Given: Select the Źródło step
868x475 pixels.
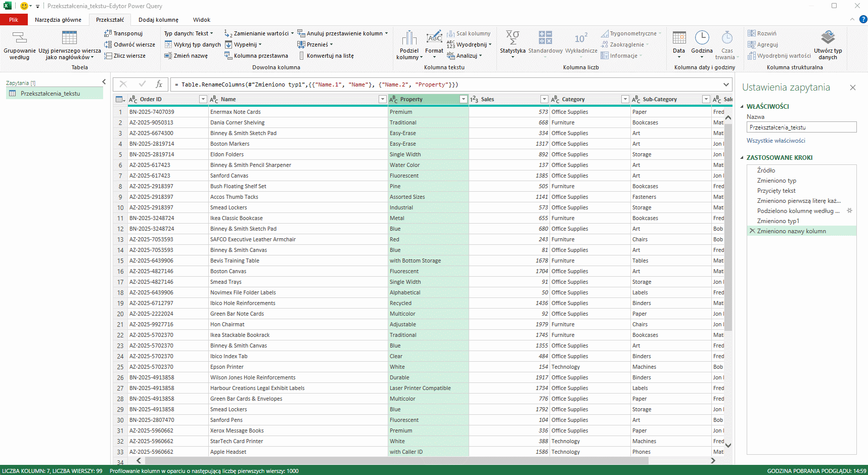Looking at the screenshot, I should click(802, 170).
